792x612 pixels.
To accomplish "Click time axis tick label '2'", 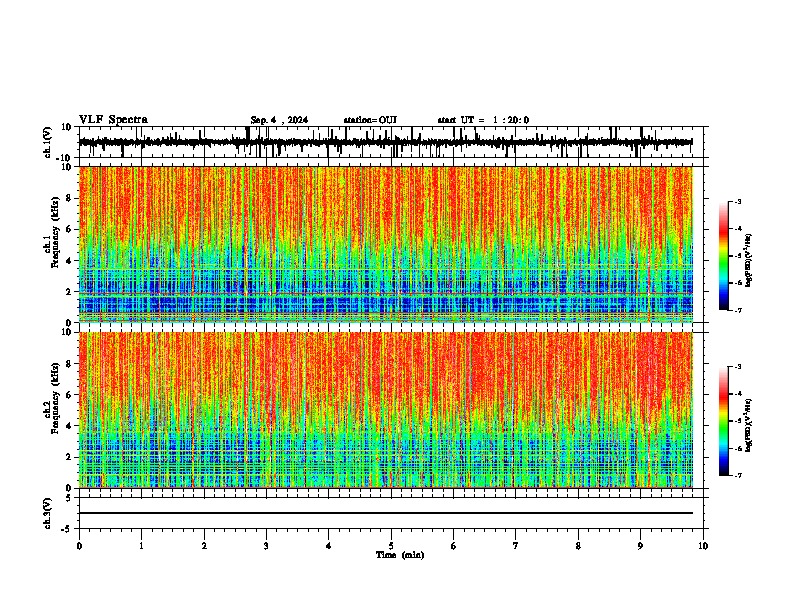I will pos(204,546).
